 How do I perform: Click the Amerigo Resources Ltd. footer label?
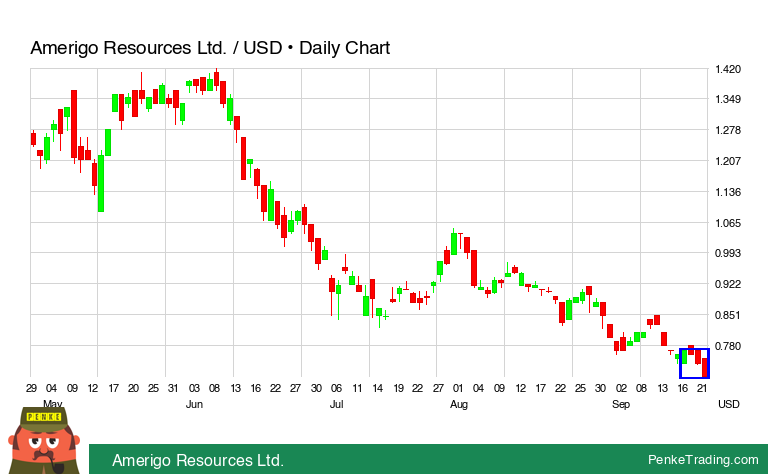(198, 460)
